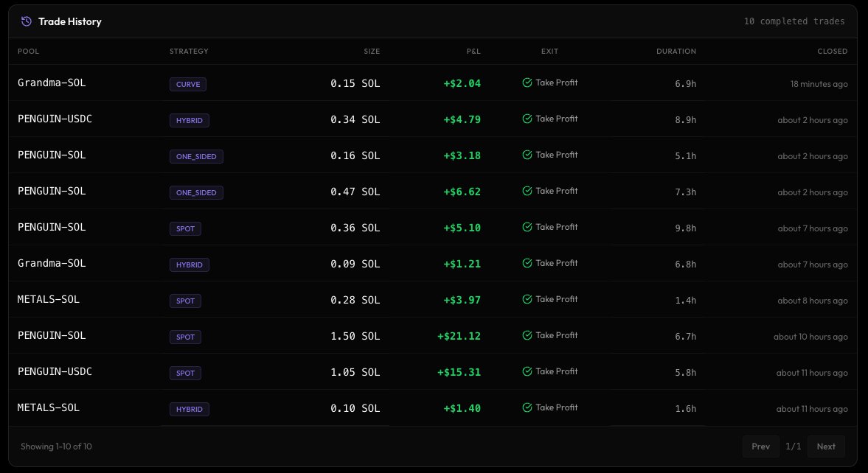Click the Trade History title
Screen dimensions: 868x473
[x=70, y=21]
